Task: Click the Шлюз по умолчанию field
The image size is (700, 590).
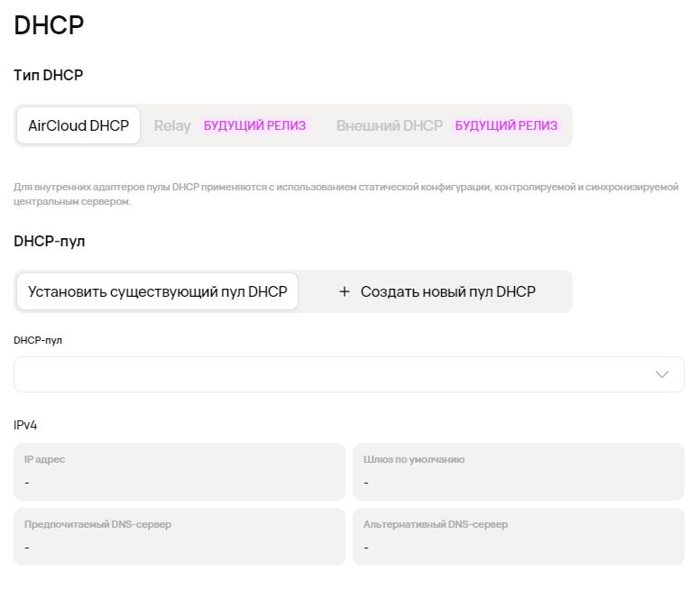Action: click(x=518, y=472)
